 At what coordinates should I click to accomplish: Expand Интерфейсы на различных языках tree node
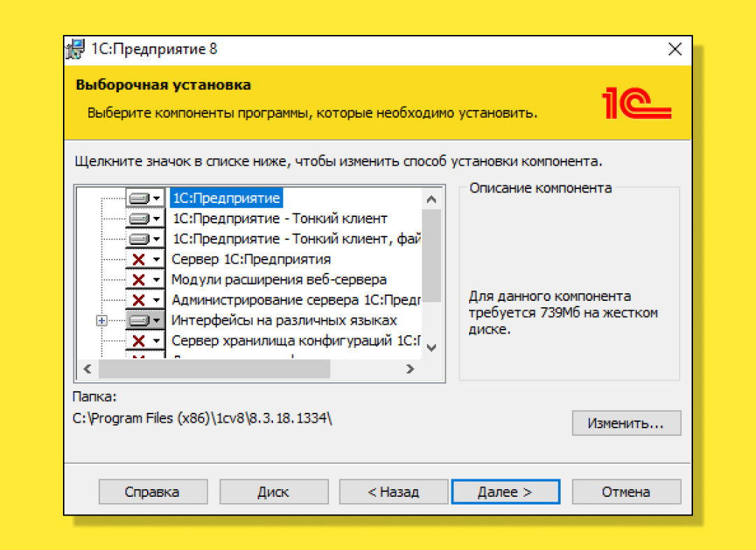102,320
